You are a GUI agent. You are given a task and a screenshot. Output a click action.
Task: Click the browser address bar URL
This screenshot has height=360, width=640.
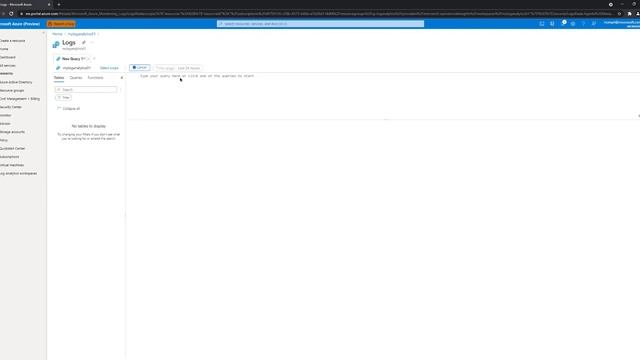coord(318,13)
